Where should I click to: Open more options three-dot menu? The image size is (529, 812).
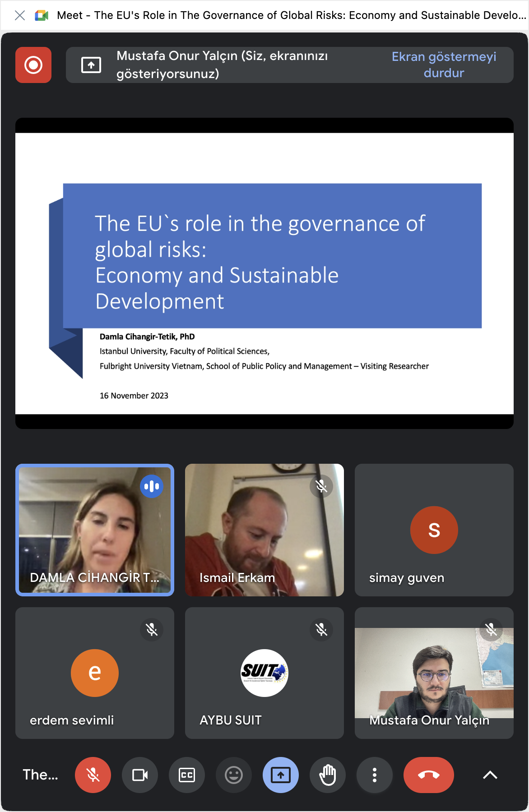coord(375,775)
